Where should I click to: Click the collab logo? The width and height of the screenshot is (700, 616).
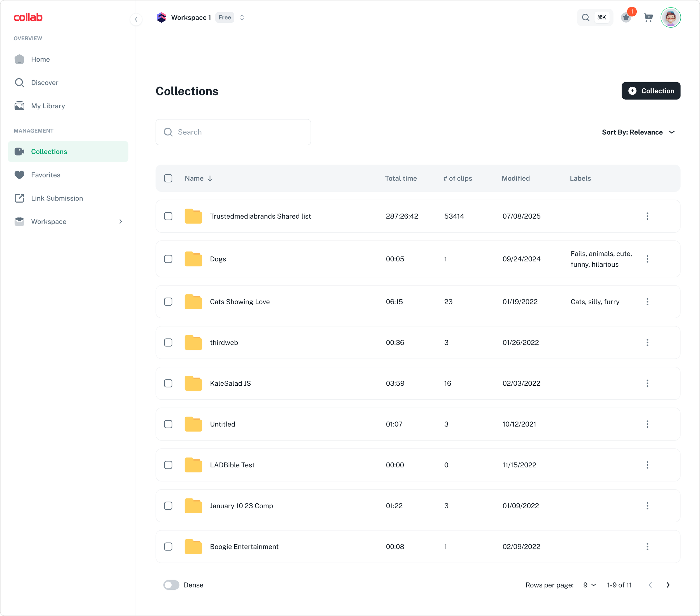28,17
